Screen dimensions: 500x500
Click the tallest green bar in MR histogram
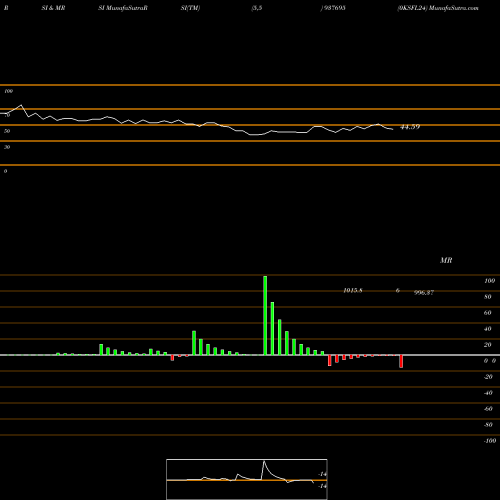pos(265,315)
